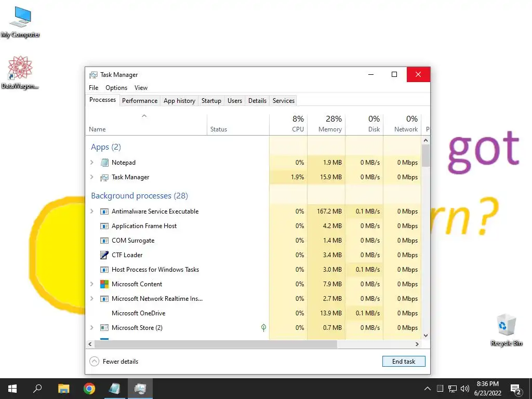Switch to the Startup tab
Viewport: 532px width, 399px height.
(211, 101)
